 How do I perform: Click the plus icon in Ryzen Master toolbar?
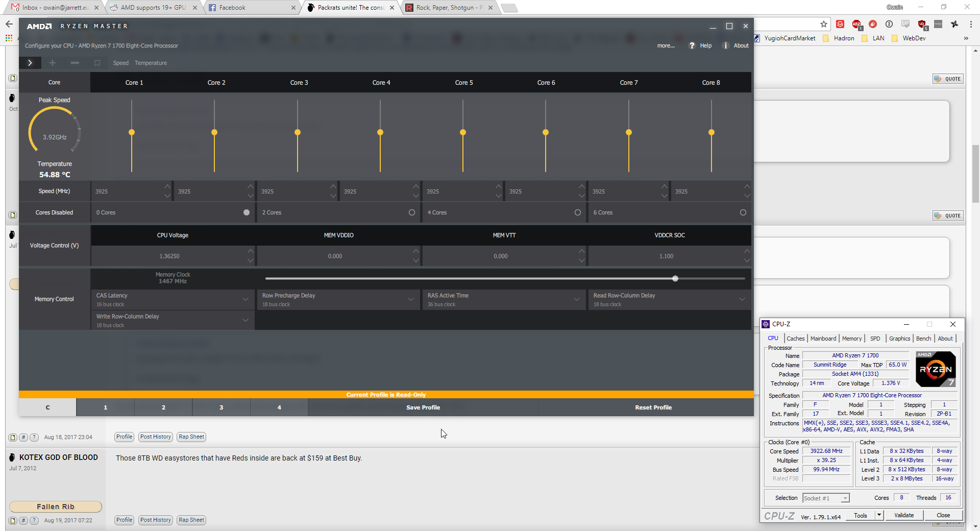point(52,63)
